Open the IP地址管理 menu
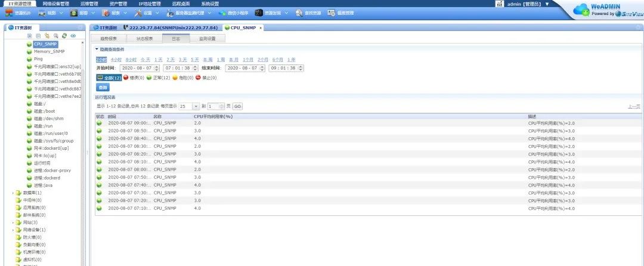Image resolution: width=644 pixels, height=266 pixels. click(x=150, y=4)
